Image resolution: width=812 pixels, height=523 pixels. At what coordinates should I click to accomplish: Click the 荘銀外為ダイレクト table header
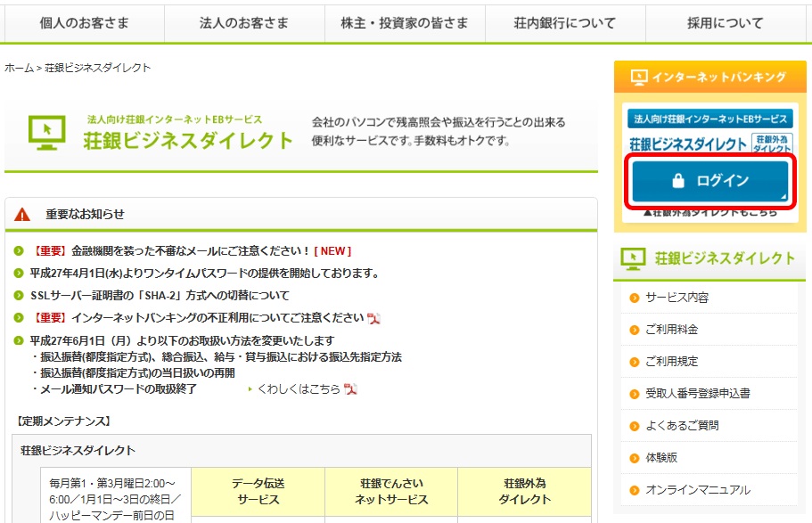click(525, 492)
